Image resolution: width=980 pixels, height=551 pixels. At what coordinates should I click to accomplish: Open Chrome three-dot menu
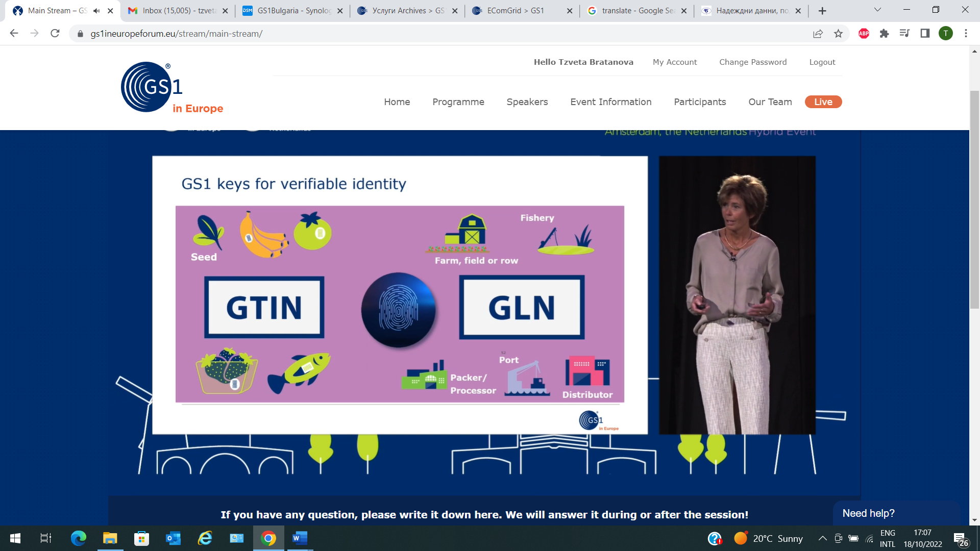click(966, 34)
